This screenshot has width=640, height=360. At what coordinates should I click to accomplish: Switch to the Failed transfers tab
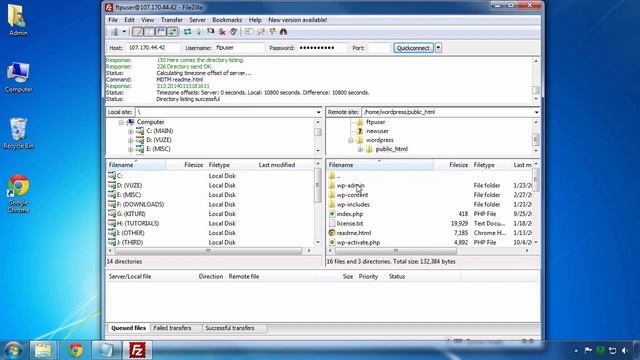tap(172, 328)
